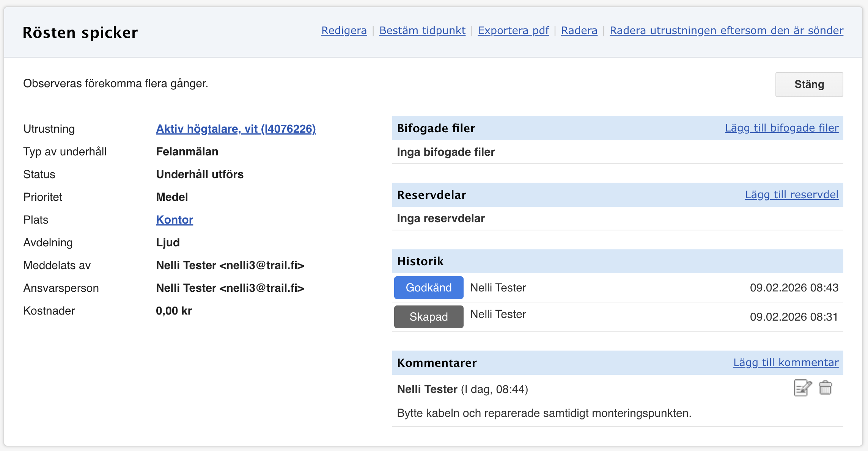
Task: Click the Skapad status badge
Action: click(x=429, y=317)
